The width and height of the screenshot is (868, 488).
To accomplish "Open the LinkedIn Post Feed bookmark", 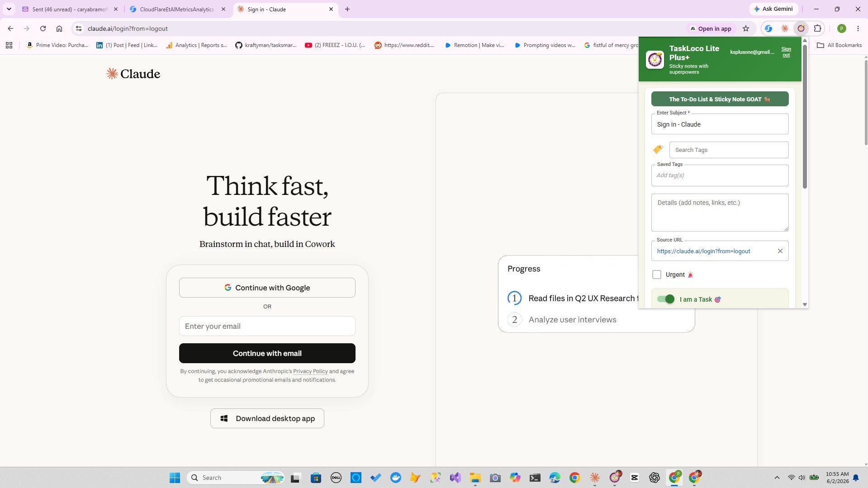I will coord(127,45).
